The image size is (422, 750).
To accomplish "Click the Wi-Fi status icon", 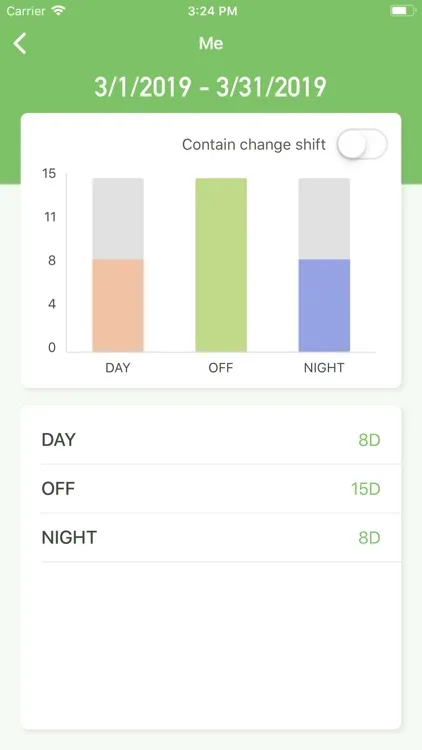I will pyautogui.click(x=58, y=11).
